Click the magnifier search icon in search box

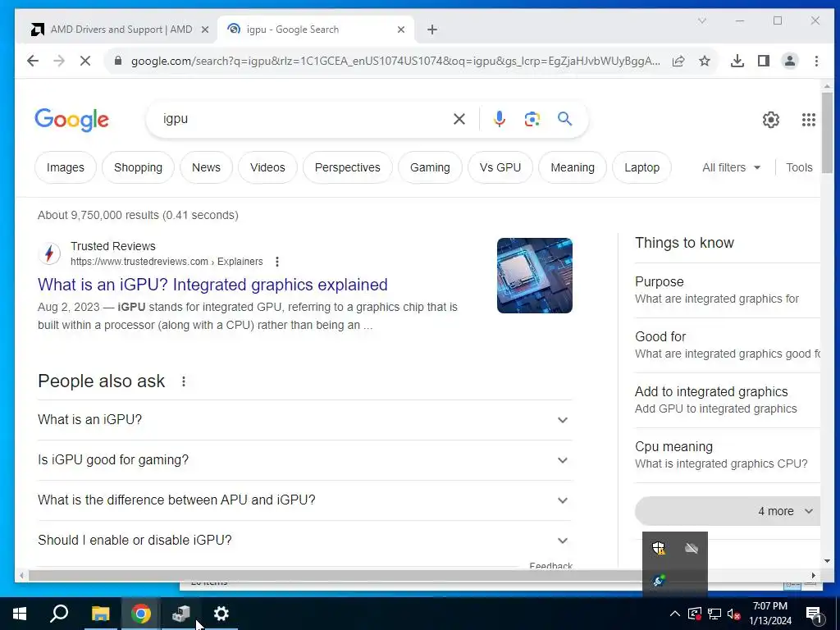click(x=564, y=119)
